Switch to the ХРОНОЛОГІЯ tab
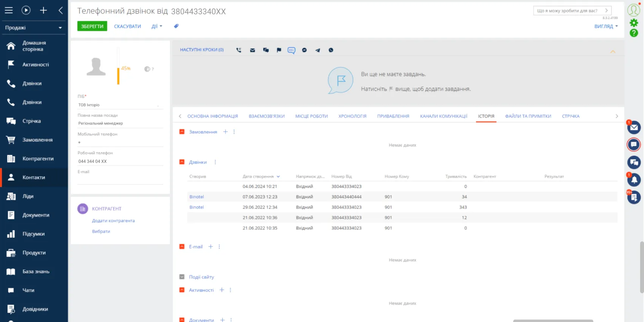This screenshot has height=322, width=644. coord(352,116)
